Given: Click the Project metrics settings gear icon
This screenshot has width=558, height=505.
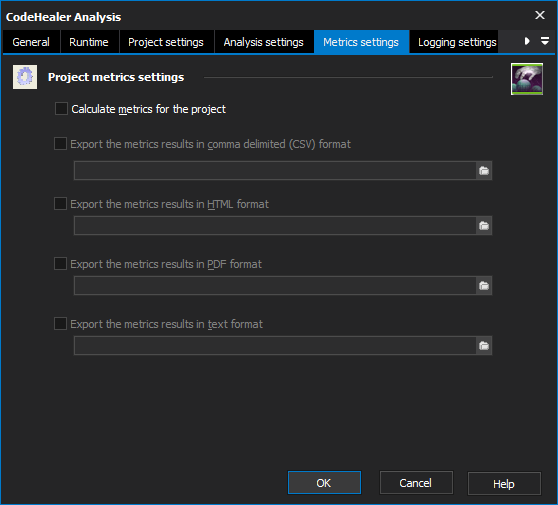Looking at the screenshot, I should coord(25,77).
